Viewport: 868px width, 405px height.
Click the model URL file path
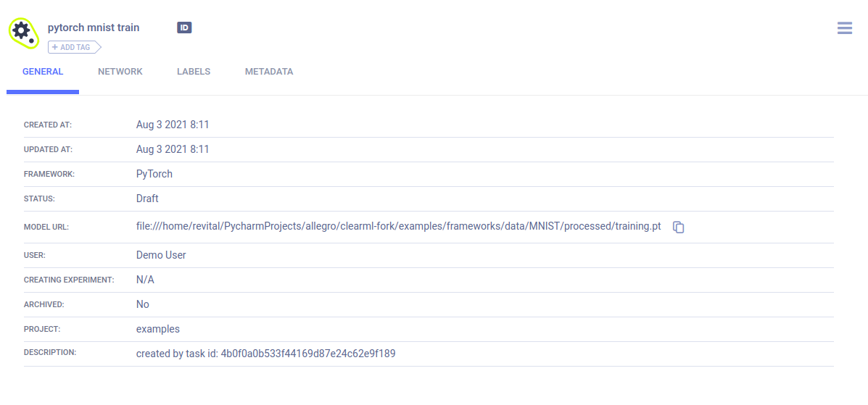398,226
